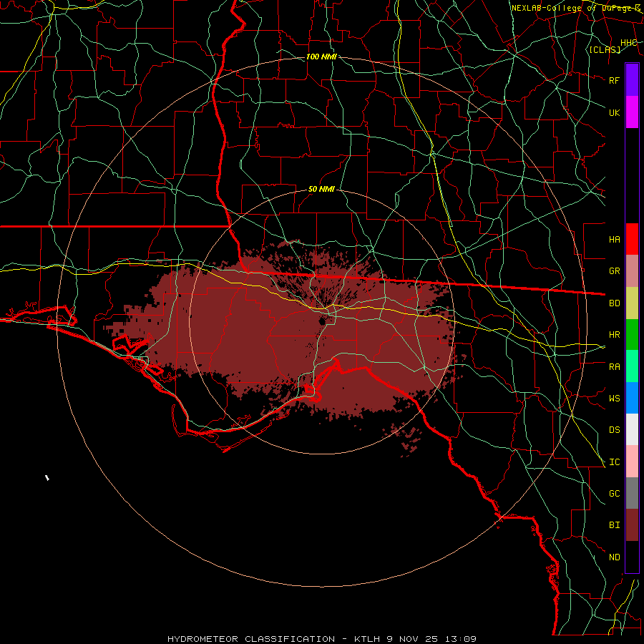The image size is (644, 644).
Task: Click the ND black legend swatch
Action: [632, 557]
